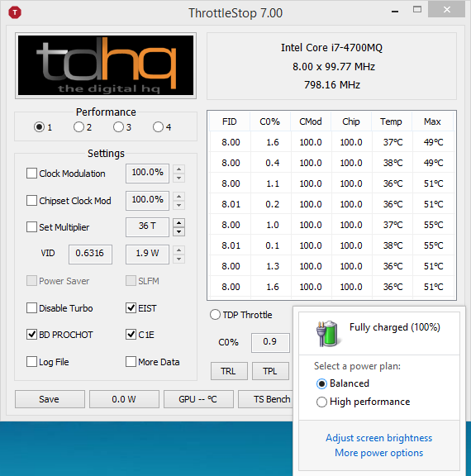Click the ThrottleStop title bar icon

pos(15,12)
